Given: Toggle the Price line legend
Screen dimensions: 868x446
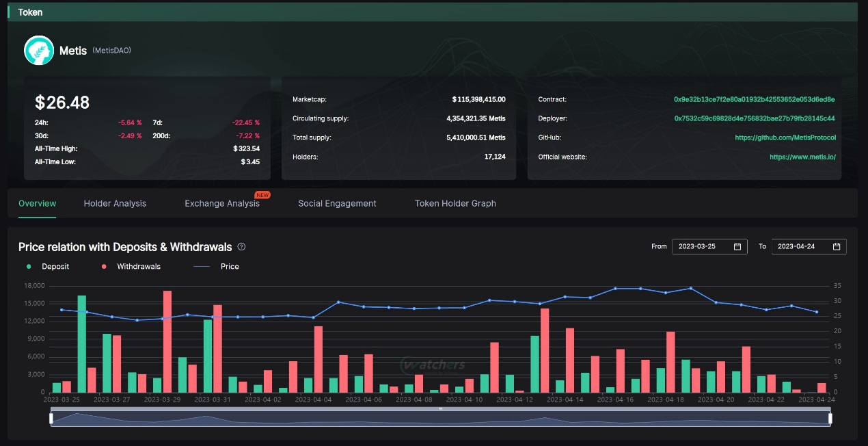Looking at the screenshot, I should [x=217, y=266].
